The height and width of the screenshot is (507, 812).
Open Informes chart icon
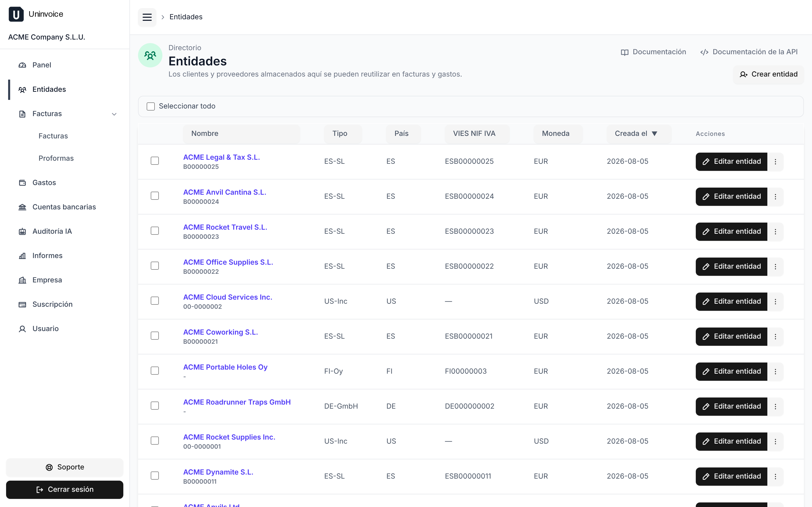[x=22, y=256]
